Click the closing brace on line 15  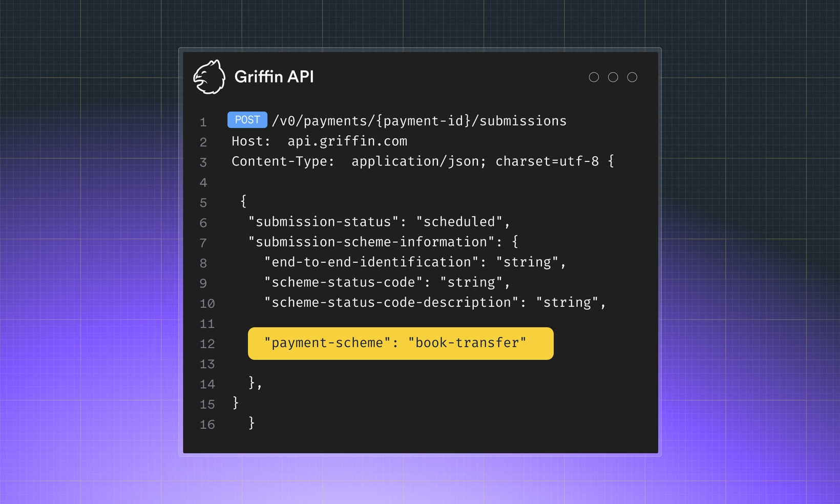[x=235, y=403]
